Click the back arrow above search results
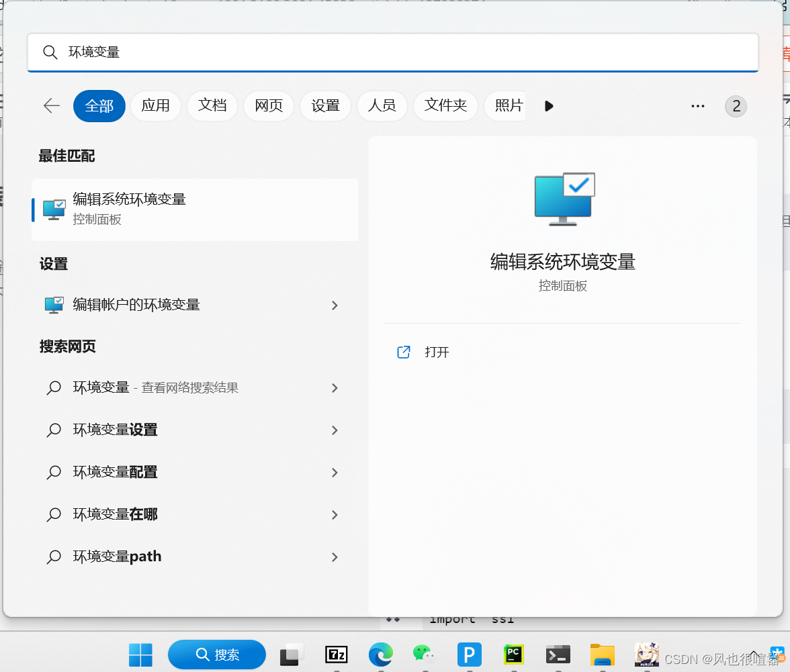Screen dimensions: 790x672 [51, 105]
